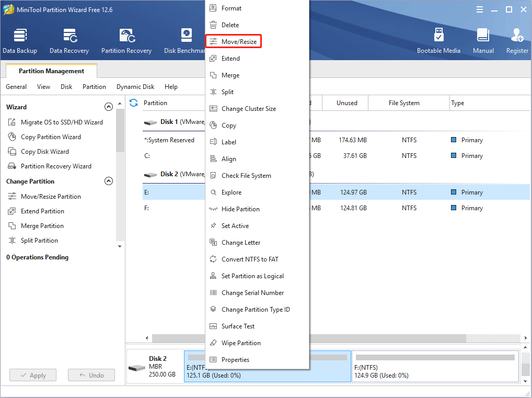Click Extend Partition in the sidebar
Image resolution: width=532 pixels, height=398 pixels.
point(36,211)
